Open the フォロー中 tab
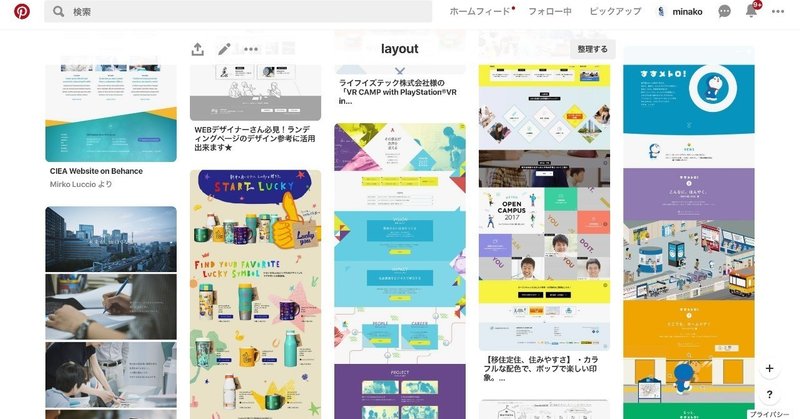 pos(549,11)
